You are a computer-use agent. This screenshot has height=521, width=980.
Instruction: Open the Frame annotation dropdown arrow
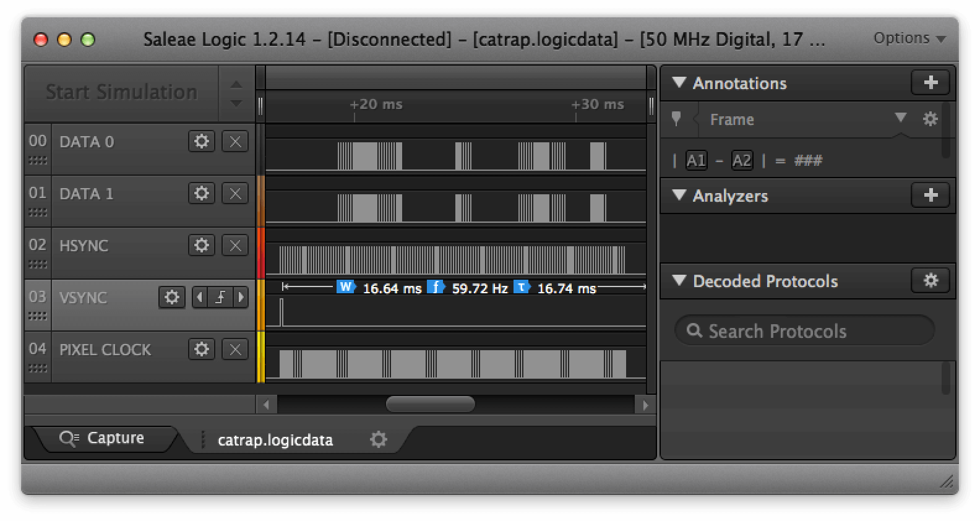[x=901, y=118]
